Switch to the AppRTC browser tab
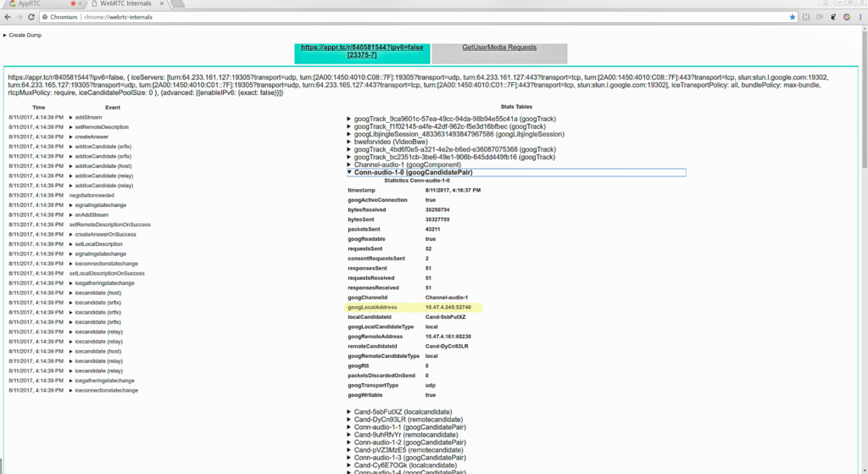The height and width of the screenshot is (474, 868). point(34,4)
